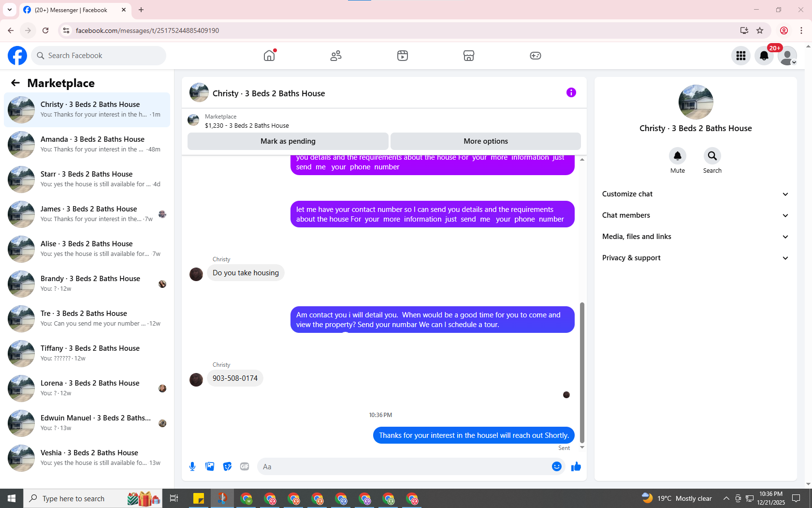The height and width of the screenshot is (508, 812).
Task: Open Brandy 3 Beds 2 Baths conversation
Action: click(x=87, y=284)
